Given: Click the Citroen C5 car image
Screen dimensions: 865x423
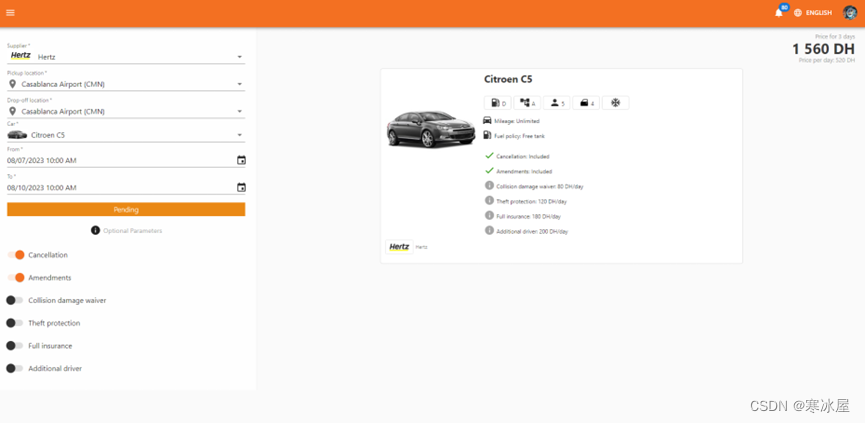Looking at the screenshot, I should point(430,129).
